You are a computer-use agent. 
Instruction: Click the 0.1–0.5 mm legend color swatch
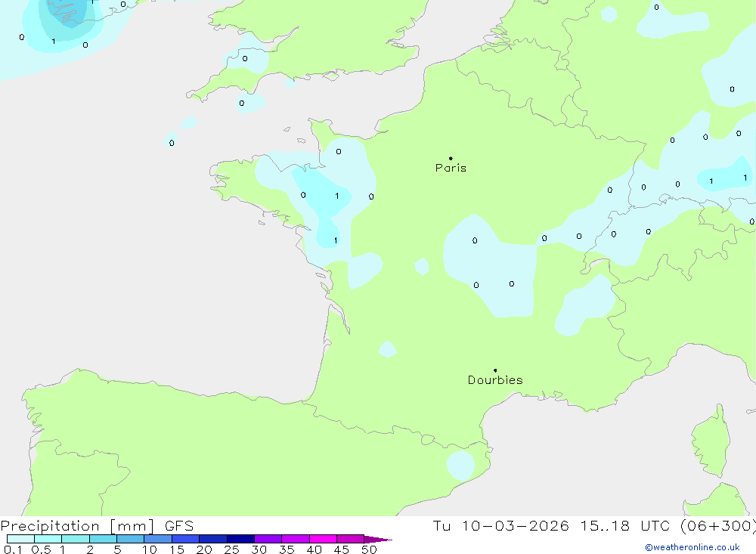click(x=20, y=539)
